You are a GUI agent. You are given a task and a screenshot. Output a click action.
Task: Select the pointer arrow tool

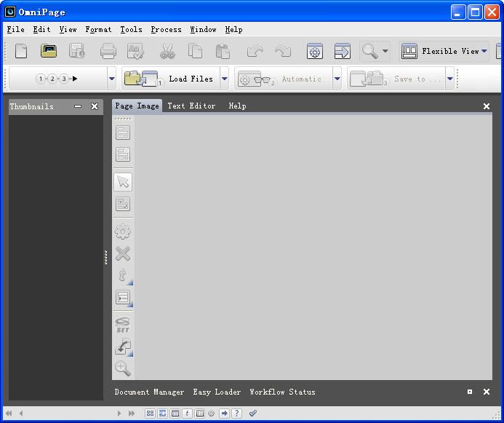pyautogui.click(x=123, y=182)
